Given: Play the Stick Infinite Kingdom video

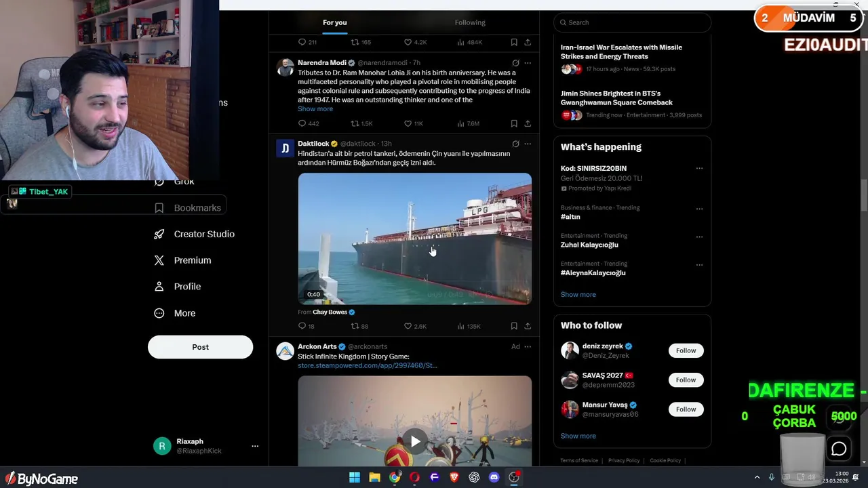Looking at the screenshot, I should click(415, 441).
